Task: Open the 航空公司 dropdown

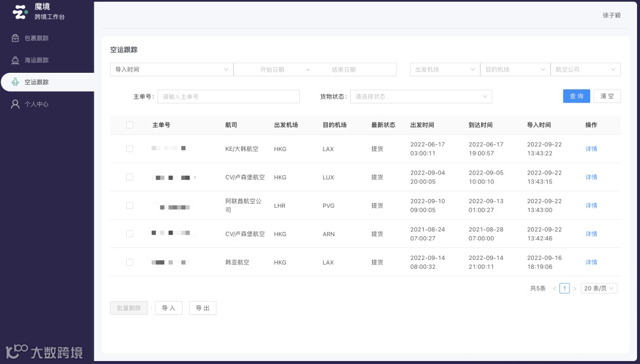Action: (x=585, y=69)
